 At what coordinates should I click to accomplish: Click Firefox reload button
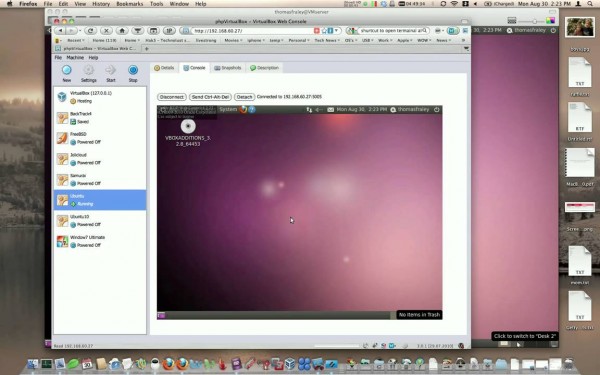(x=90, y=31)
